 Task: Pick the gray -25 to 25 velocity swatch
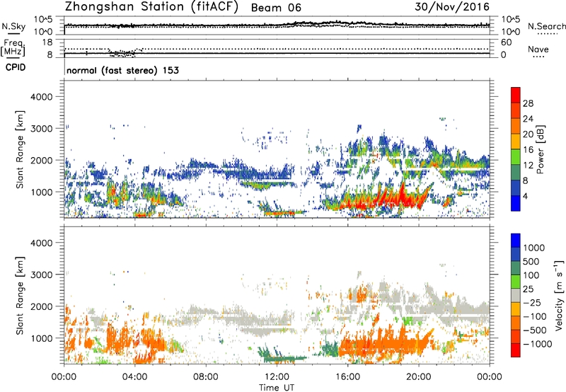tap(516, 295)
